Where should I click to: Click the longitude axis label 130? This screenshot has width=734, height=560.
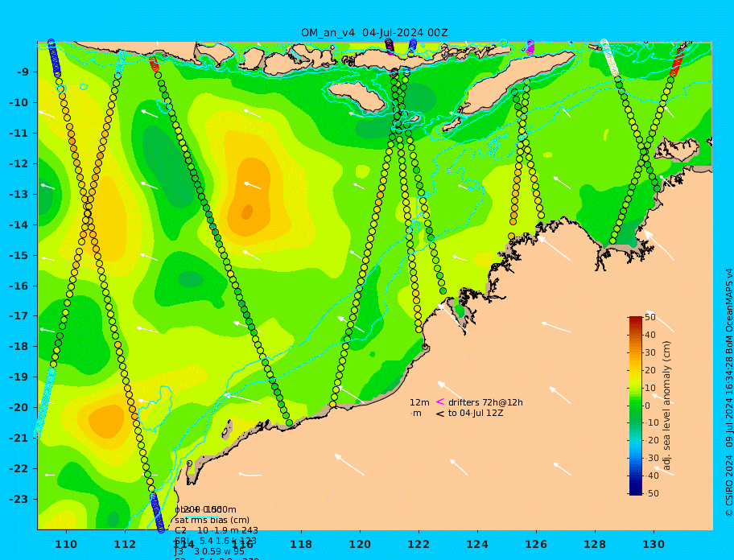click(x=654, y=544)
